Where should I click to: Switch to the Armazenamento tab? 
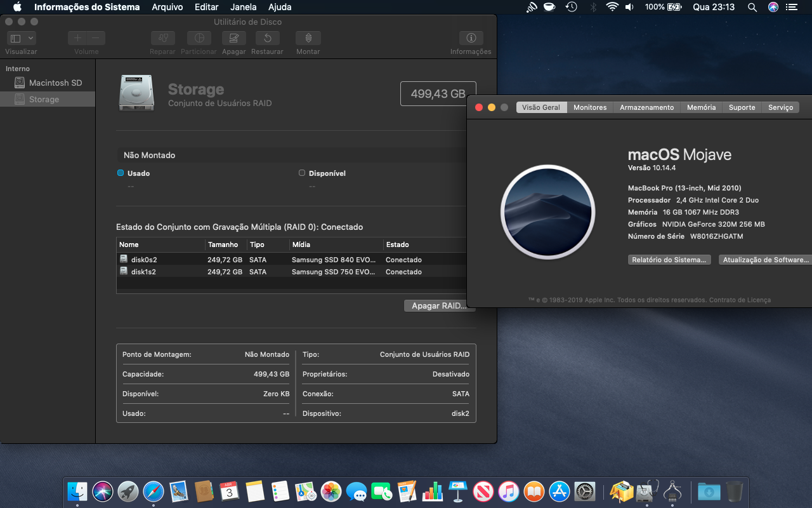647,107
